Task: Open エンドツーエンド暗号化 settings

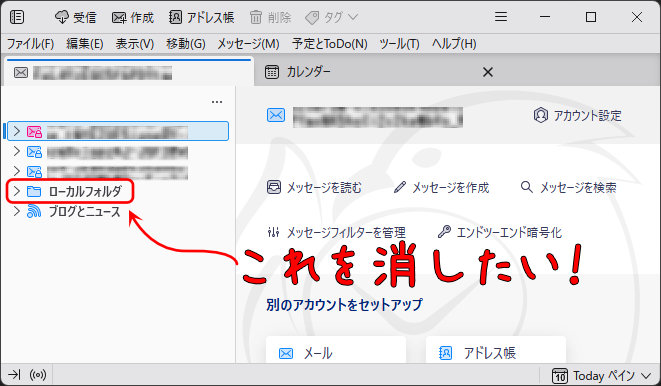Action: pos(500,232)
